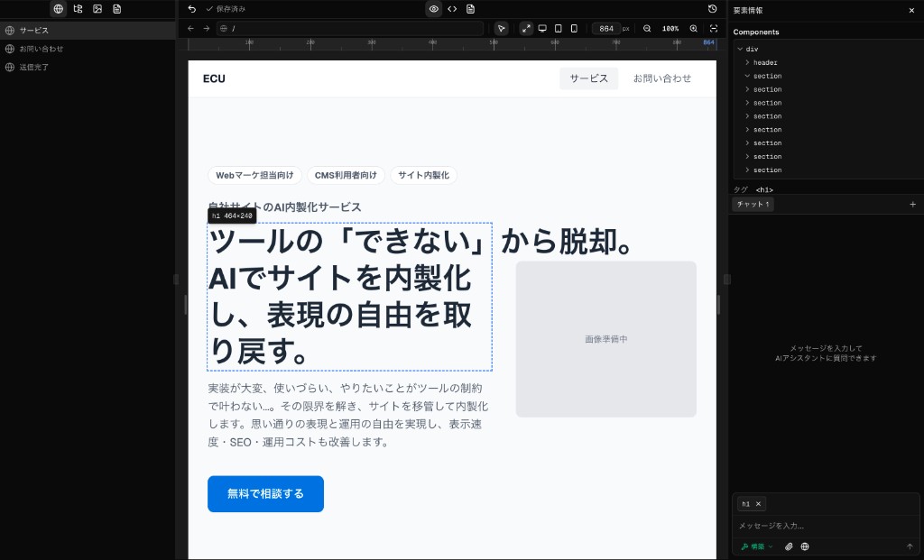The image size is (924, 560).
Task: Click the 100% zoom level control
Action: click(x=669, y=28)
